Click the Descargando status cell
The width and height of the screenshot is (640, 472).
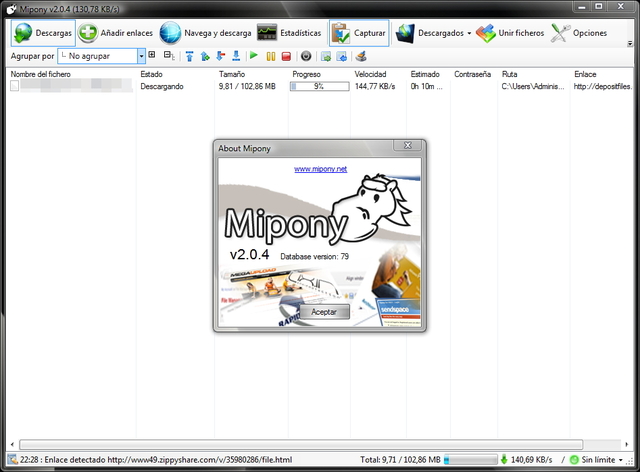[x=162, y=87]
